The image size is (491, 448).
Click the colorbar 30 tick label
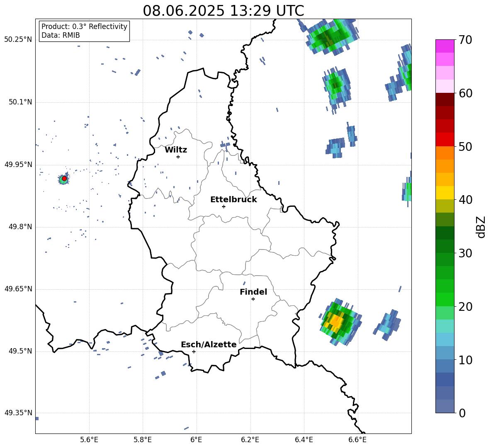tap(465, 253)
